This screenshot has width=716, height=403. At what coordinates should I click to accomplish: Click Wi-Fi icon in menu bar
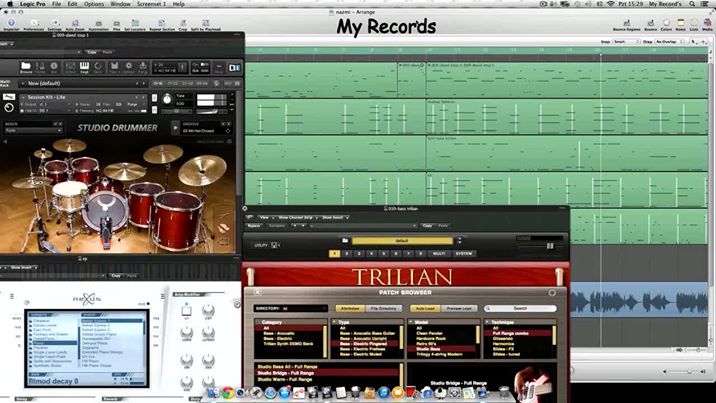(x=611, y=4)
